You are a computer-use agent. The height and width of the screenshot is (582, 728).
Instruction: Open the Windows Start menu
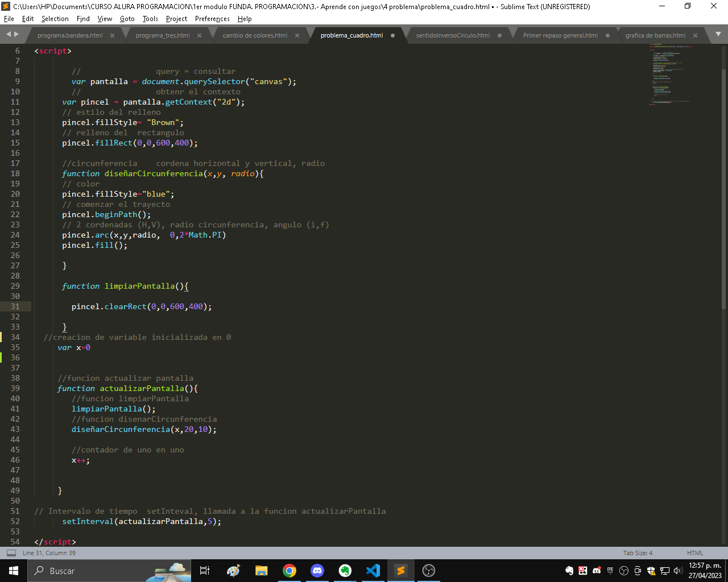pyautogui.click(x=14, y=571)
